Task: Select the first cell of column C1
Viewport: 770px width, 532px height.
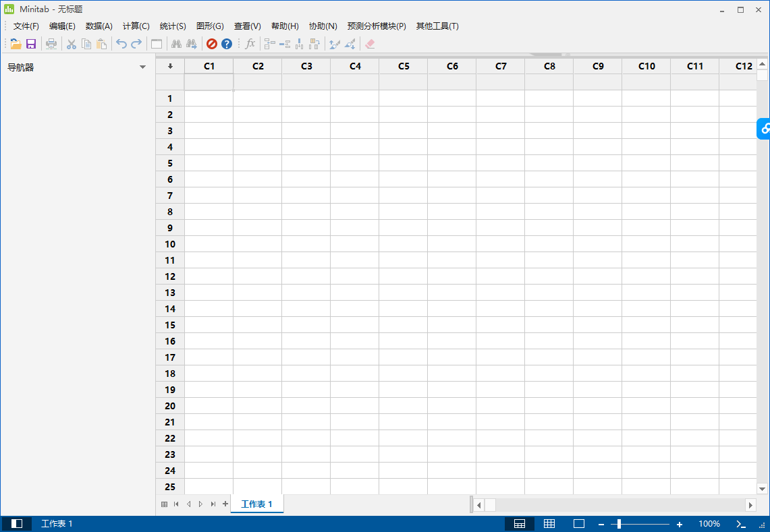Action: coord(209,98)
